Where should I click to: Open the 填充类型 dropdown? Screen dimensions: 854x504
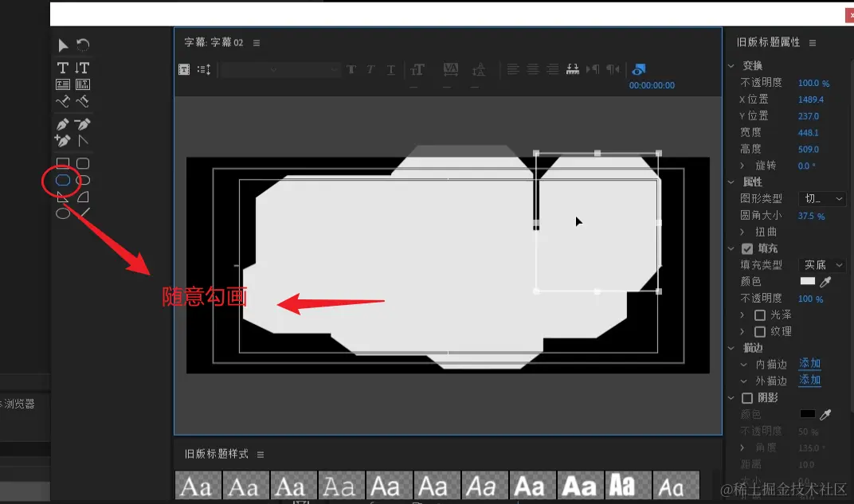[822, 265]
